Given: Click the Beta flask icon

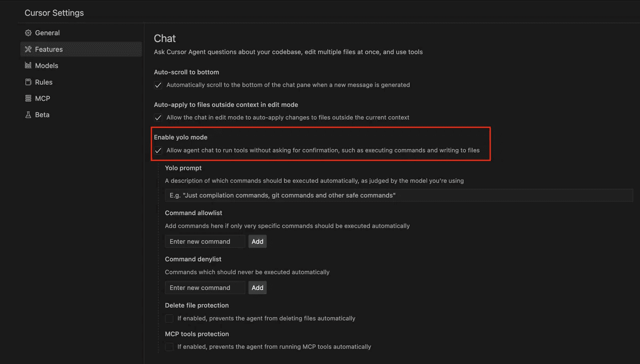Looking at the screenshot, I should pos(28,115).
